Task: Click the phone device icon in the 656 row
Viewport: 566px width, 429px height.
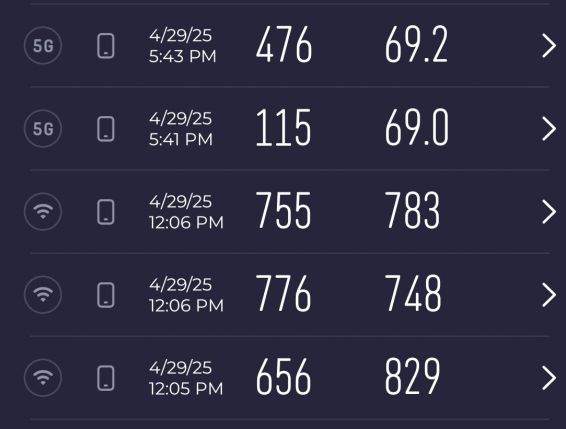Action: (x=106, y=378)
